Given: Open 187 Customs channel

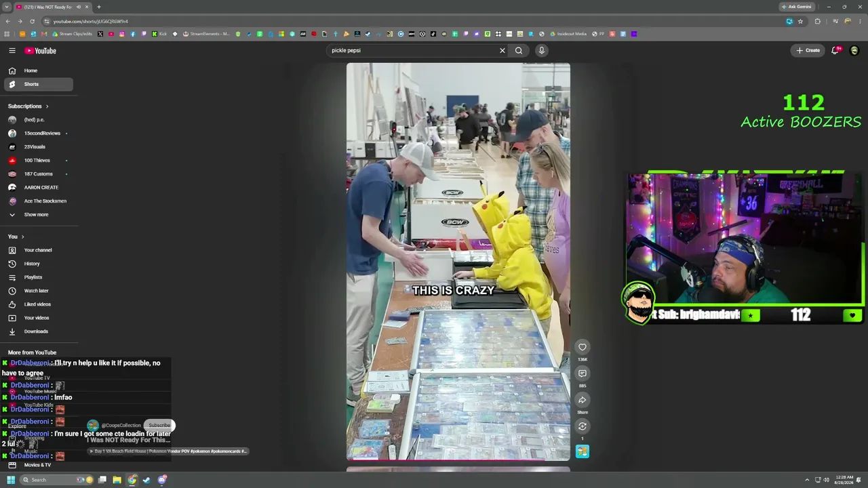Looking at the screenshot, I should 38,174.
